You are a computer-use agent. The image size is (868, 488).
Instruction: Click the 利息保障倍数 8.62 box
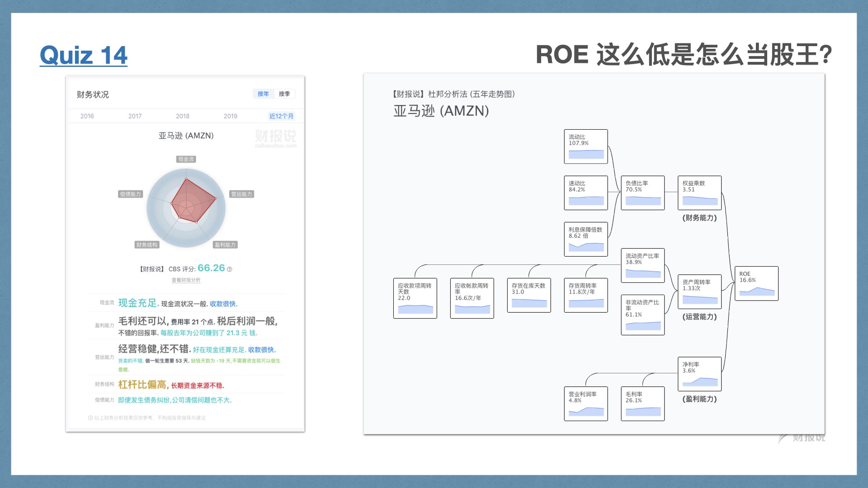point(585,239)
